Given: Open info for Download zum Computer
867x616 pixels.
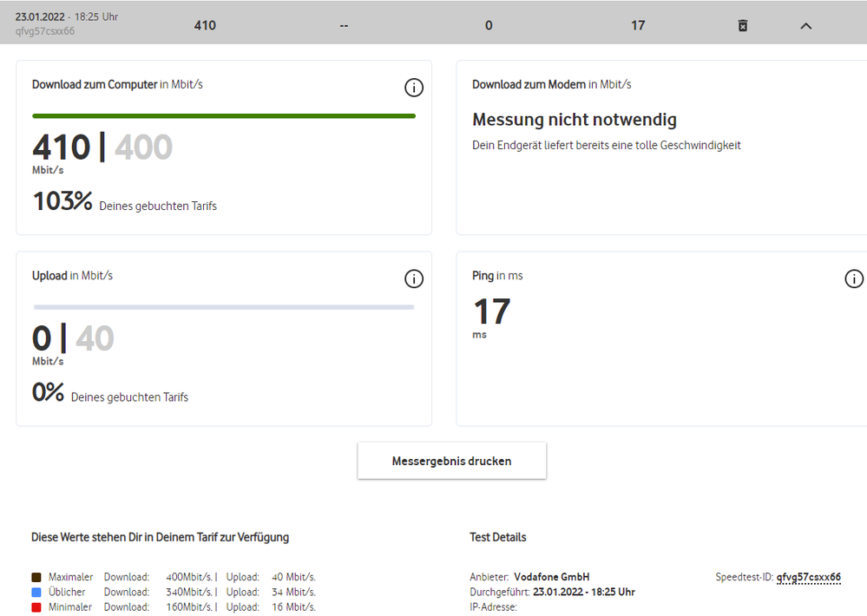Looking at the screenshot, I should [414, 88].
